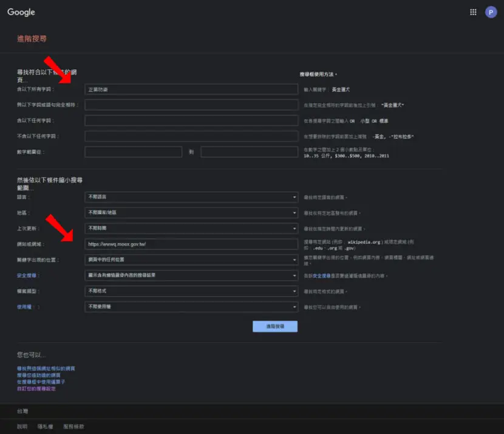Open the 檔案類型 (file type) dropdown
504x434 pixels.
(191, 291)
